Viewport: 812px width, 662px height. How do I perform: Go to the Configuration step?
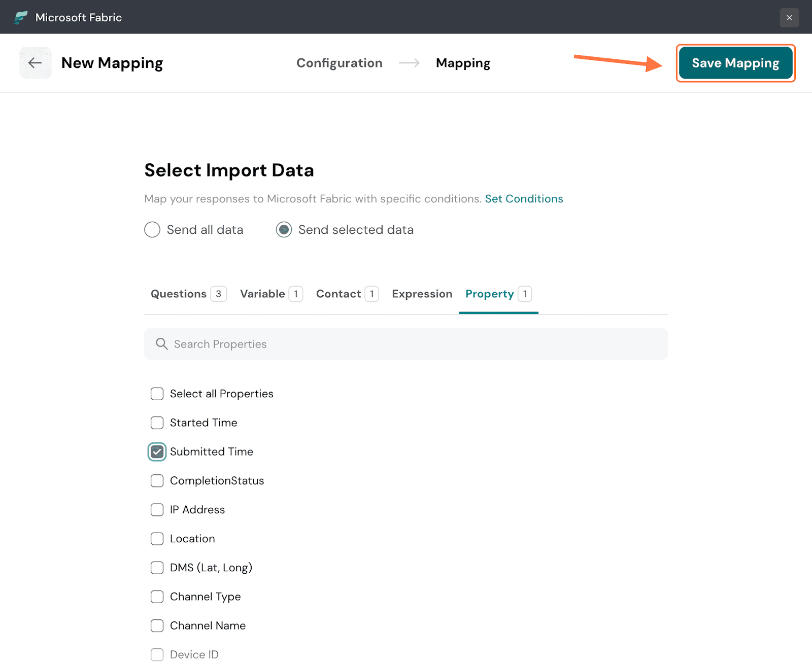[339, 63]
